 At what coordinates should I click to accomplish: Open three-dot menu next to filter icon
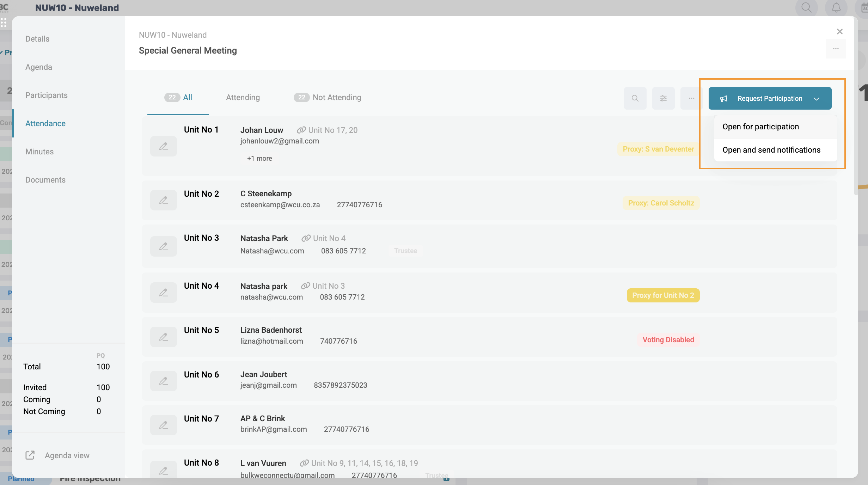(691, 98)
